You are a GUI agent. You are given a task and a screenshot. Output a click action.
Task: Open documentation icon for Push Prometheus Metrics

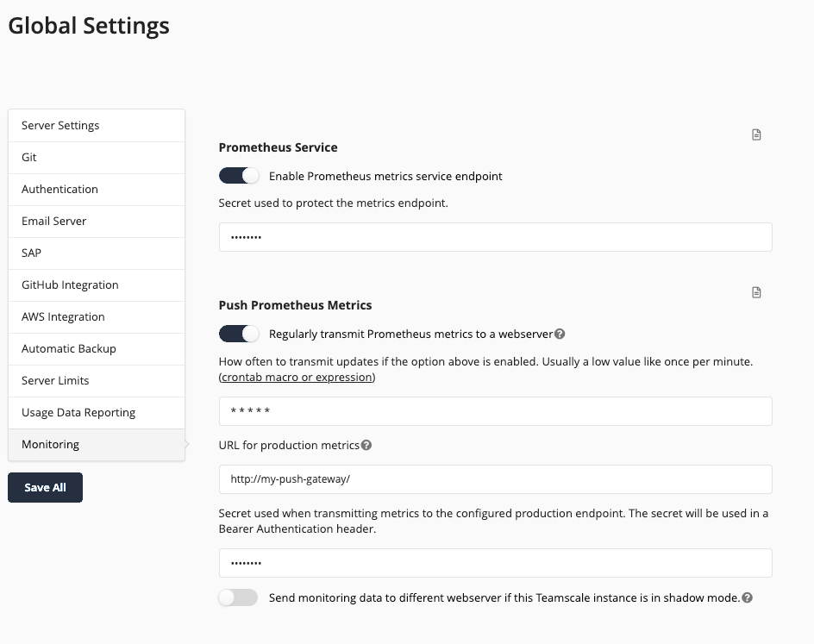tap(756, 292)
